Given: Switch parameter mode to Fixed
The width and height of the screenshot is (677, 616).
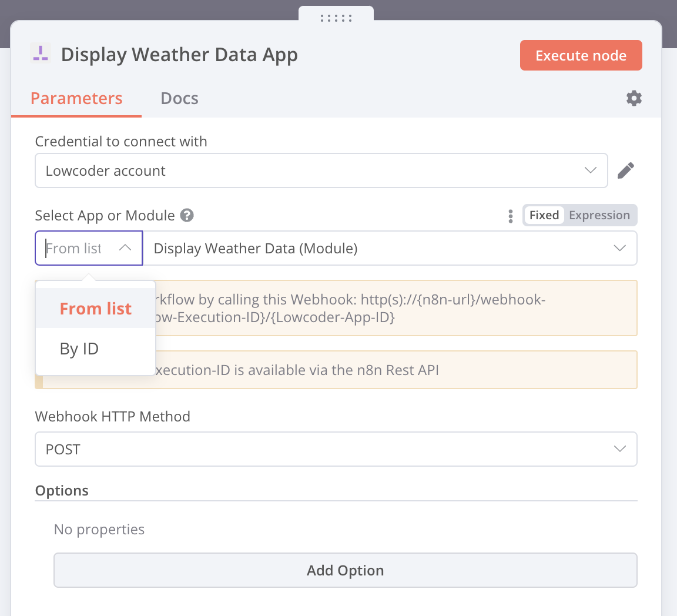Looking at the screenshot, I should click(544, 215).
